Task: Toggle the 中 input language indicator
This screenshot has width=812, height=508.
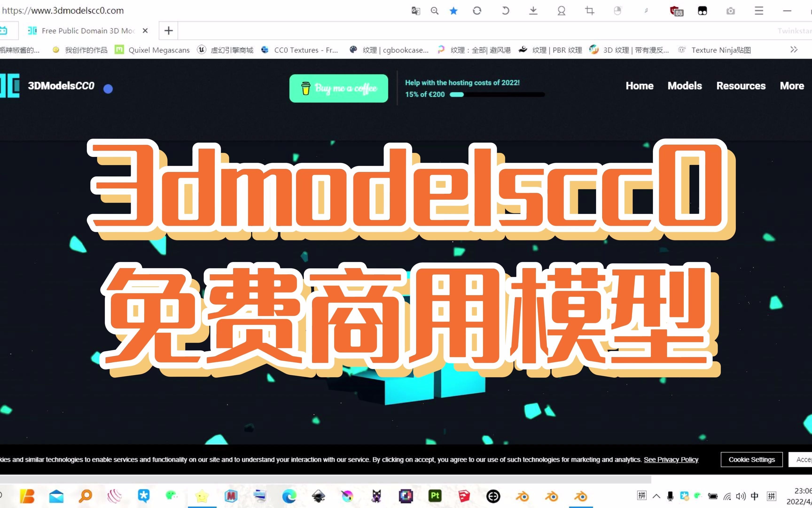Action: coord(754,496)
